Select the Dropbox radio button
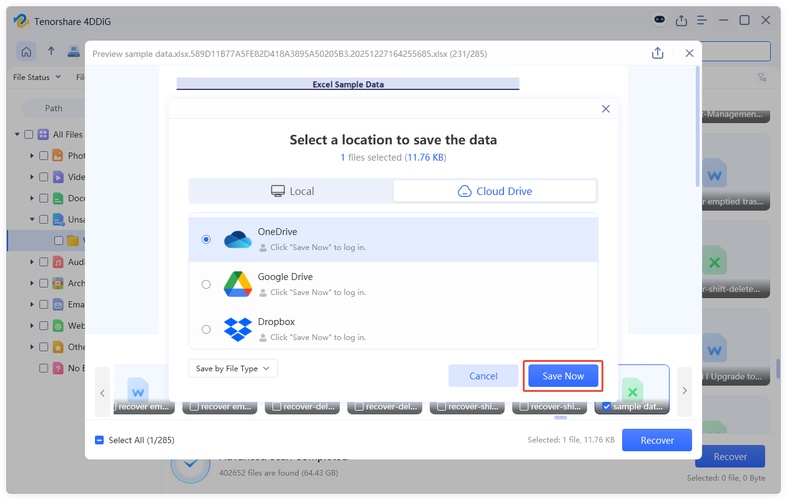787x500 pixels. [206, 329]
